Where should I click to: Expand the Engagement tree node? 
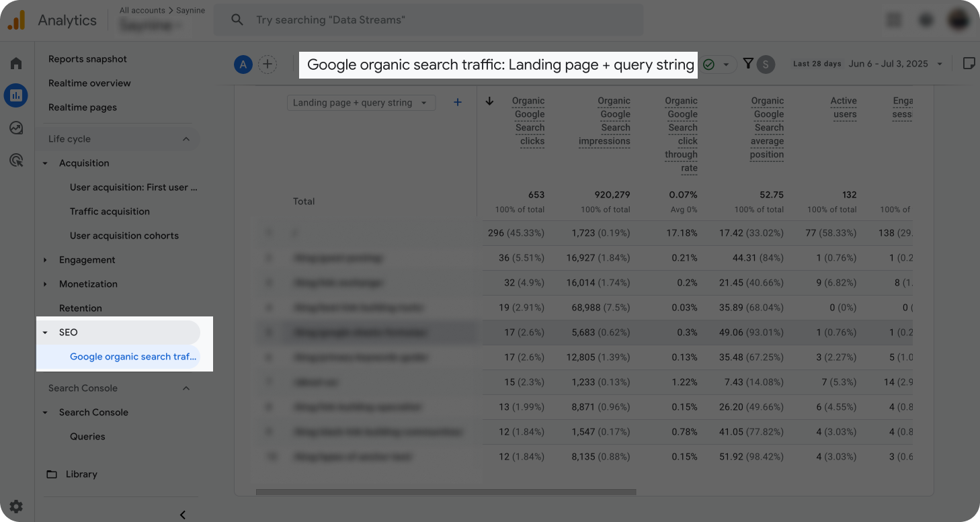pos(45,260)
